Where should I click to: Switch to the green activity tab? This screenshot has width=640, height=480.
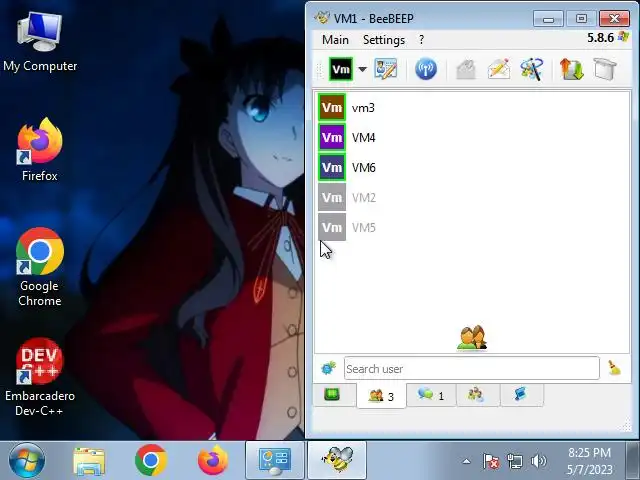point(332,395)
